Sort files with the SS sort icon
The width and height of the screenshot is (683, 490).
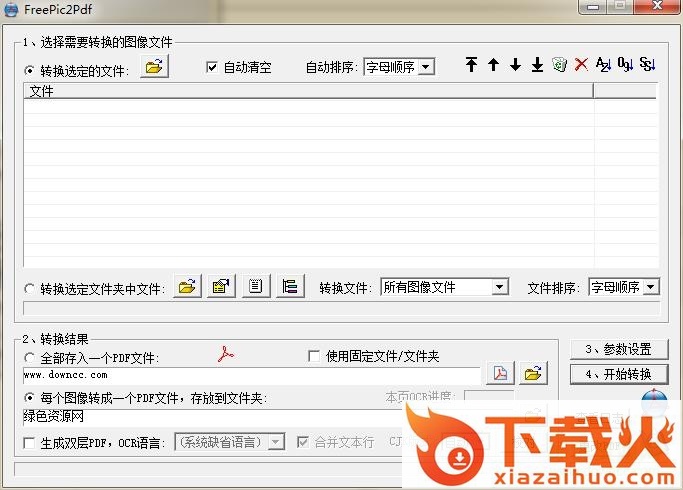click(x=648, y=64)
